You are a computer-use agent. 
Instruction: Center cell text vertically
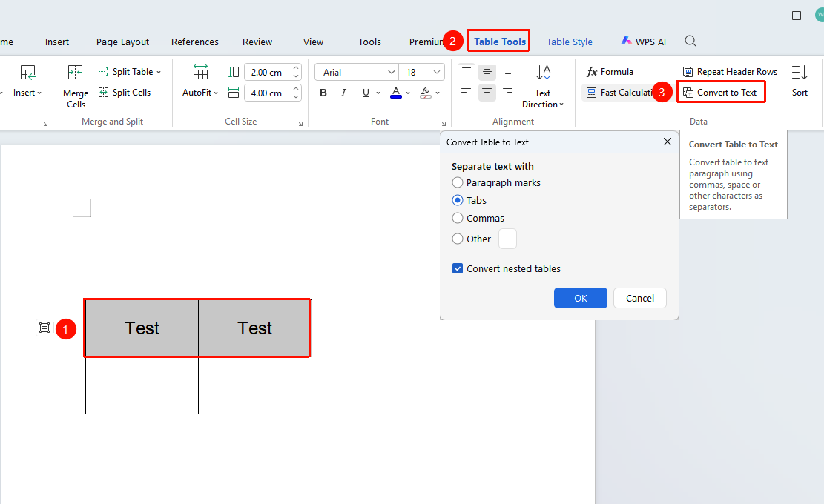tap(487, 72)
